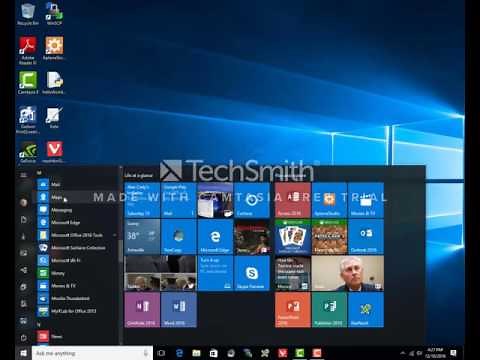Click the Ask me anything search box
This screenshot has height=360, width=480.
[x=92, y=353]
